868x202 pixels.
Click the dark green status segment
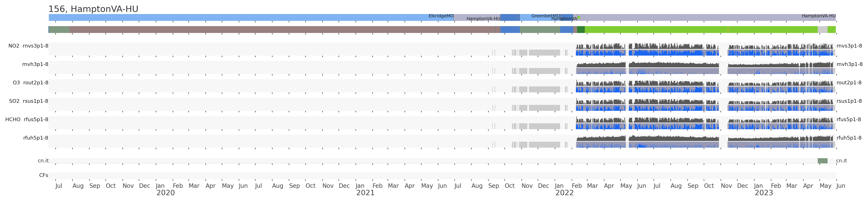581,30
